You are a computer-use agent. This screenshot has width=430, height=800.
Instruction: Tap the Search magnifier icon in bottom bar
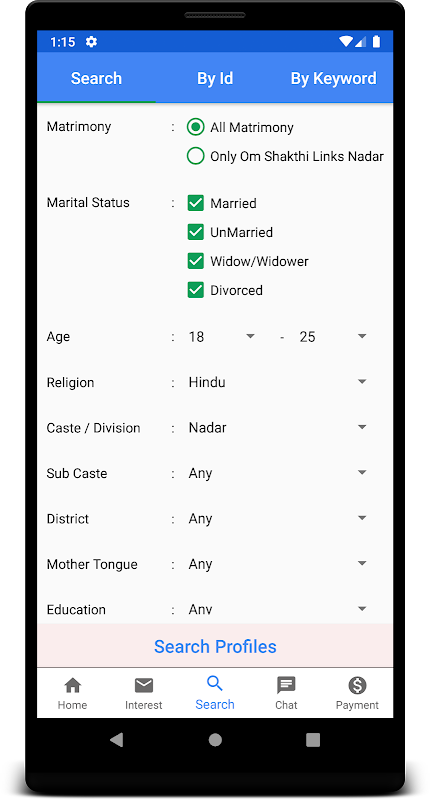[215, 683]
